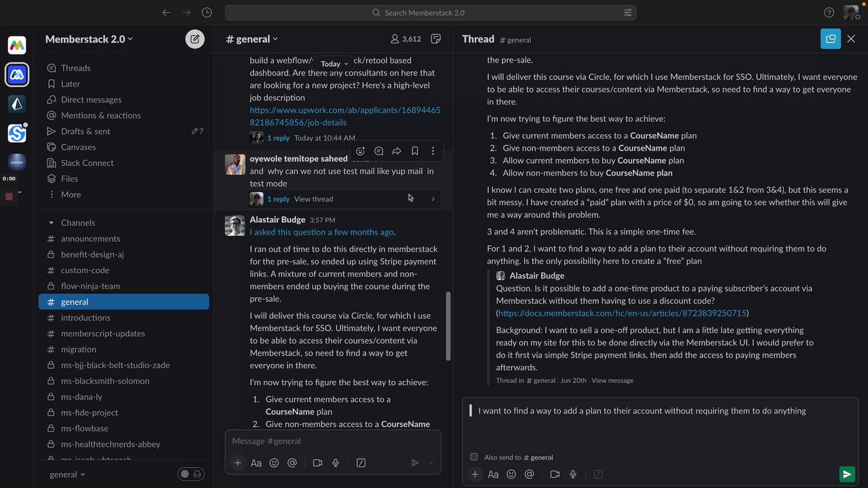Viewport: 868px width, 488px height.
Task: Switch to the first Memberstack workspace icon
Action: pyautogui.click(x=17, y=45)
